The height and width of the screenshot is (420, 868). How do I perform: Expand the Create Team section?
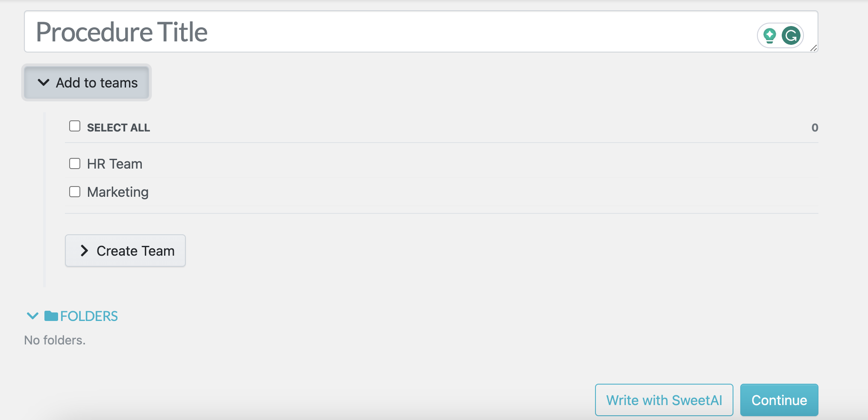tap(125, 251)
